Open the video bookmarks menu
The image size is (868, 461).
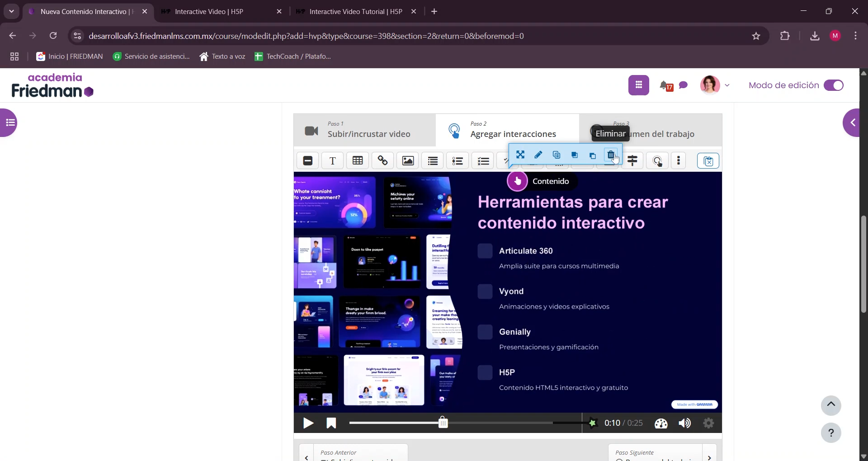click(x=331, y=423)
